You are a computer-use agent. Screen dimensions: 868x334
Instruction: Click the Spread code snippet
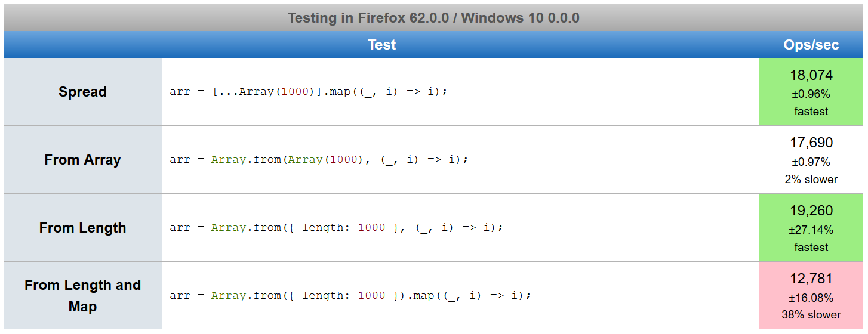[309, 92]
